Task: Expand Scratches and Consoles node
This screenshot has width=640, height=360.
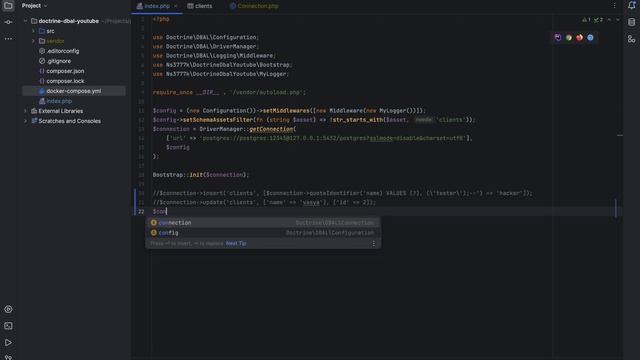Action: click(x=25, y=121)
